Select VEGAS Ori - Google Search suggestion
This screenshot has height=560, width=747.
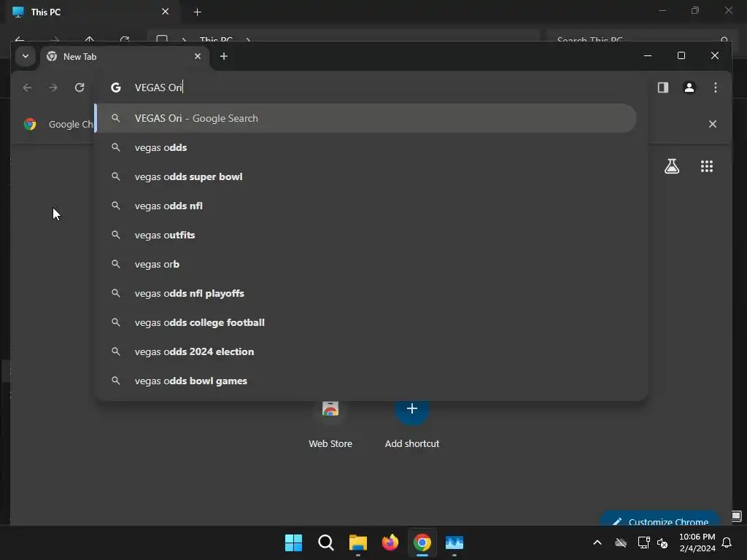click(366, 118)
